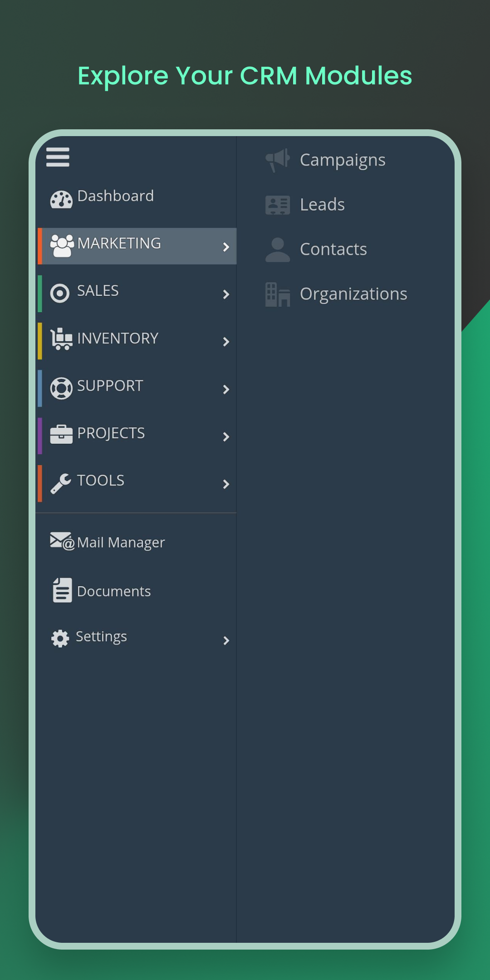This screenshot has height=980, width=490.
Task: Expand the TOOLS chevron arrow
Action: coord(226,484)
